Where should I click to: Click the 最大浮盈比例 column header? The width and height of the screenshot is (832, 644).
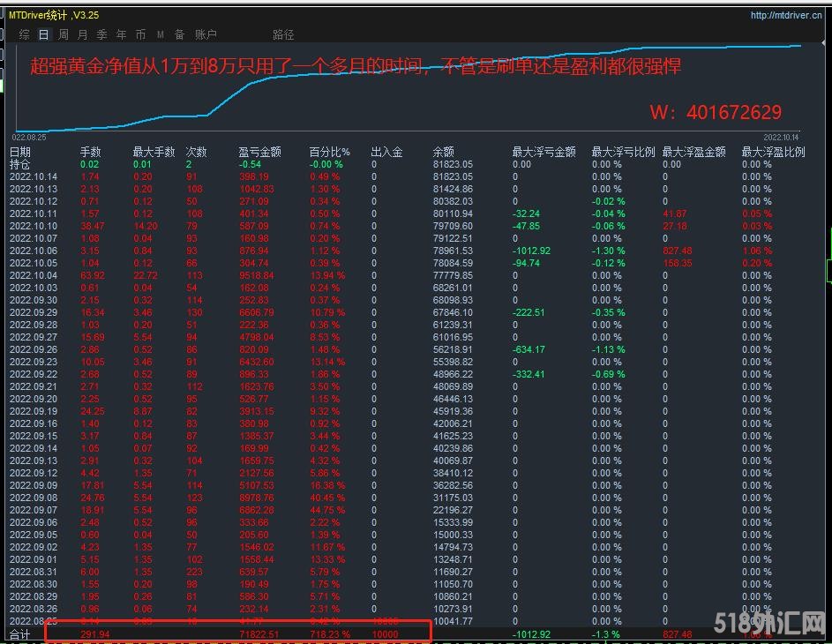pos(773,153)
